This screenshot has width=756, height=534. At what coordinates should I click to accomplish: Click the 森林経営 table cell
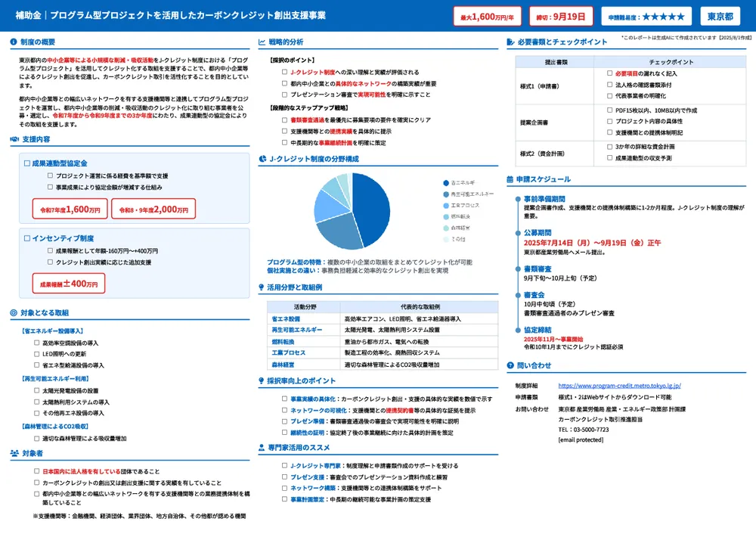point(304,365)
